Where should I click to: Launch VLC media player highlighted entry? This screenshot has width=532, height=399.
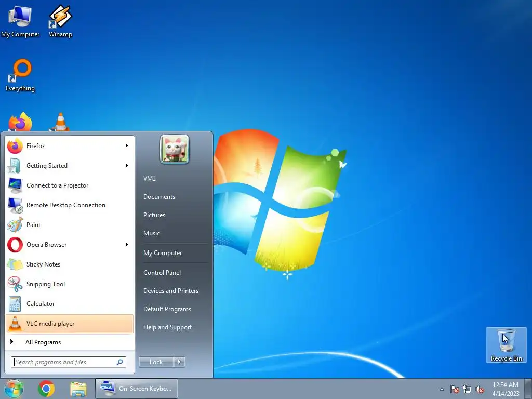(x=70, y=323)
